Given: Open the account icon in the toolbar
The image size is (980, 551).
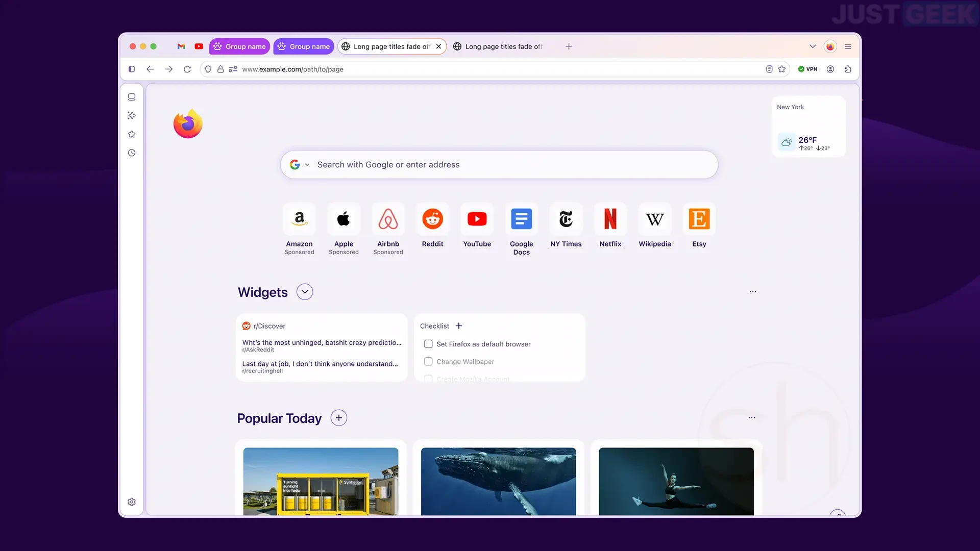Looking at the screenshot, I should click(830, 69).
